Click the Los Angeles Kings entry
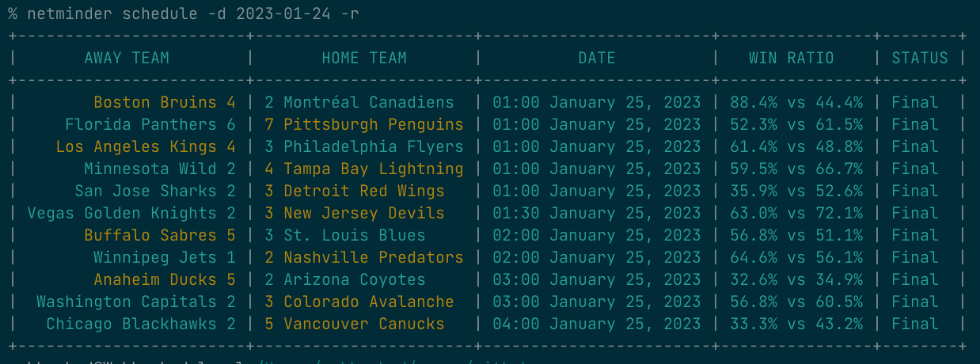 click(x=136, y=146)
